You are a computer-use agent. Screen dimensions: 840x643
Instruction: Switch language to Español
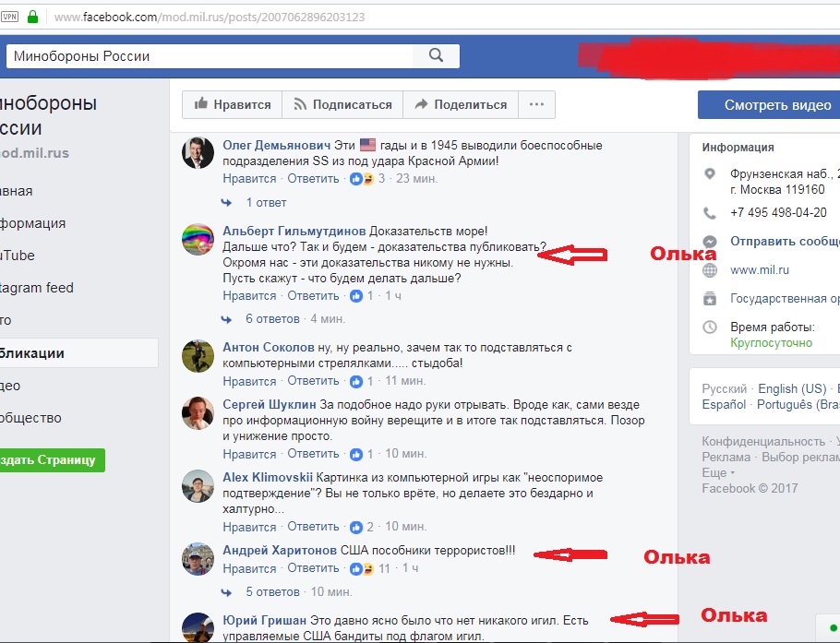[x=724, y=405]
